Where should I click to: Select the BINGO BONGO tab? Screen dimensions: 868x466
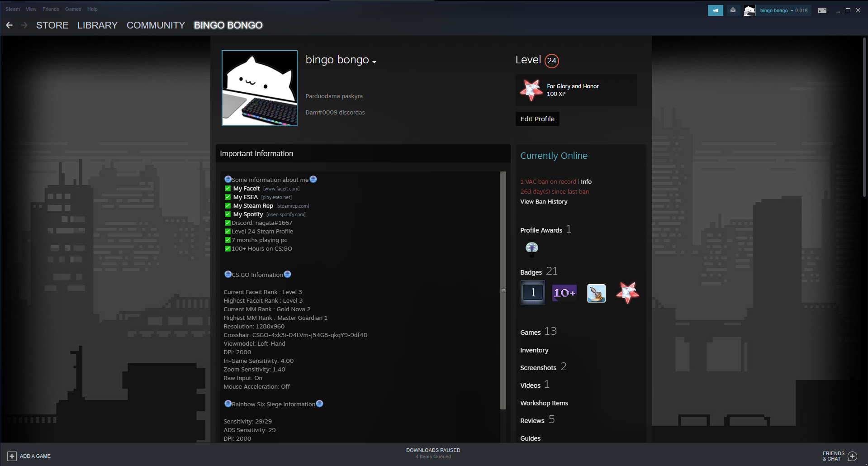tap(228, 25)
